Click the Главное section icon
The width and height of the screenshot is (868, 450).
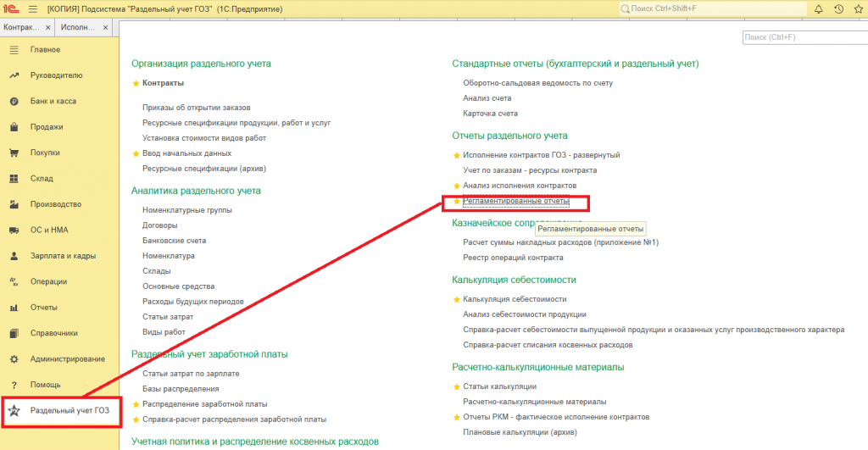[14, 50]
